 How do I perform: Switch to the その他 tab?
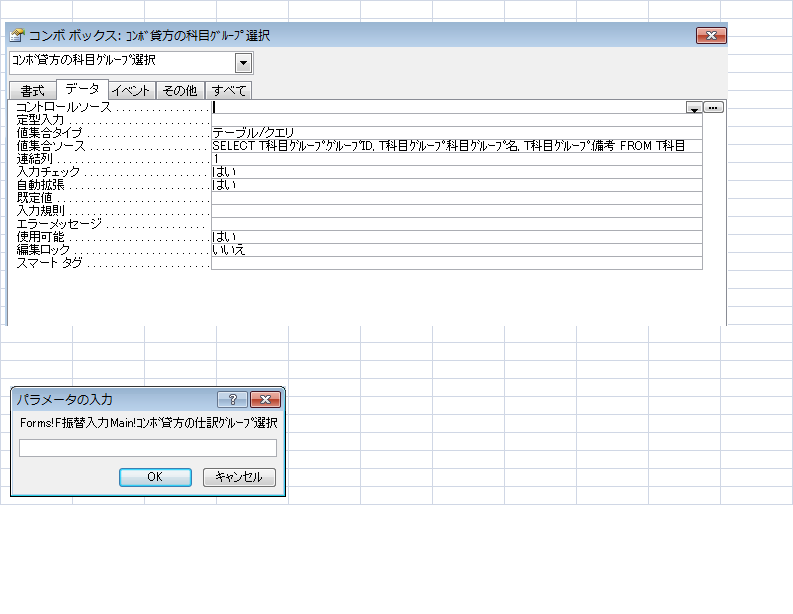180,91
